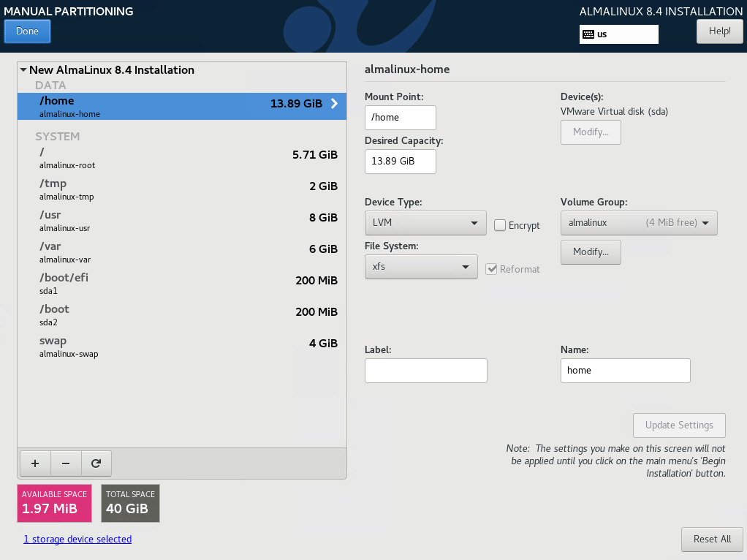Open the File System xfs dropdown
This screenshot has height=560, width=747.
tap(421, 267)
